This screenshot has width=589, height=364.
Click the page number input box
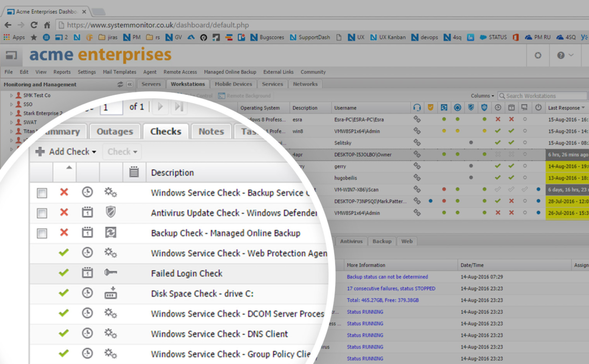coord(111,106)
